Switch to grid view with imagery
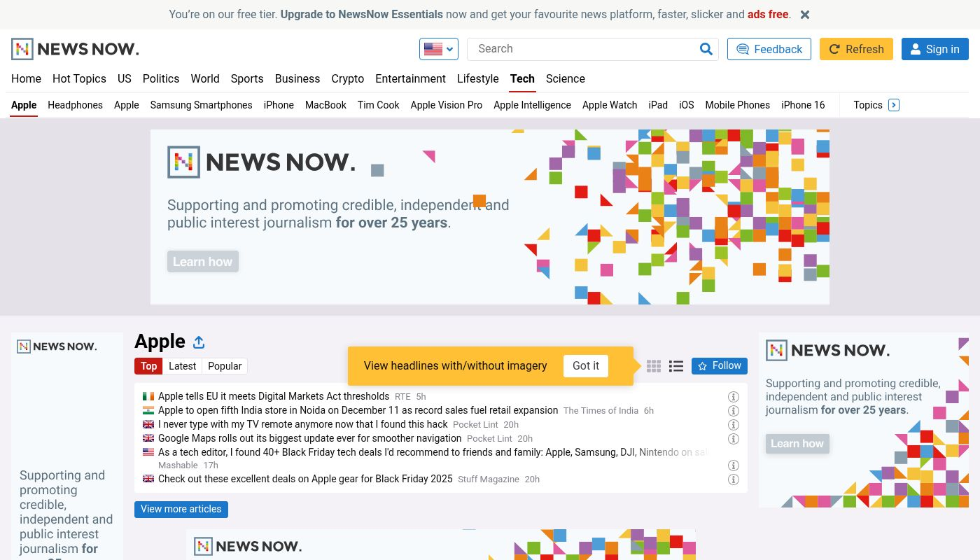 pyautogui.click(x=654, y=366)
